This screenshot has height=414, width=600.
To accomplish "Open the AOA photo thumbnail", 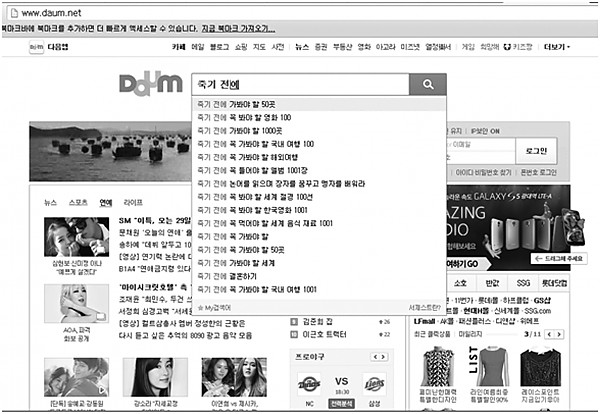I will 77,303.
